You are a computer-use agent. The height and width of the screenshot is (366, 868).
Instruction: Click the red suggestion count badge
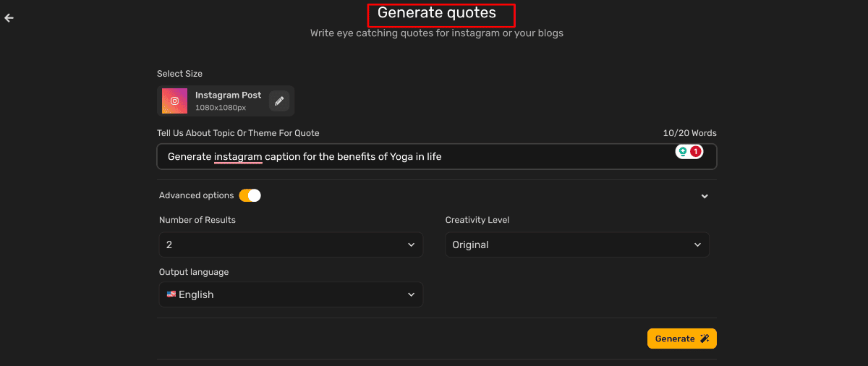[695, 152]
